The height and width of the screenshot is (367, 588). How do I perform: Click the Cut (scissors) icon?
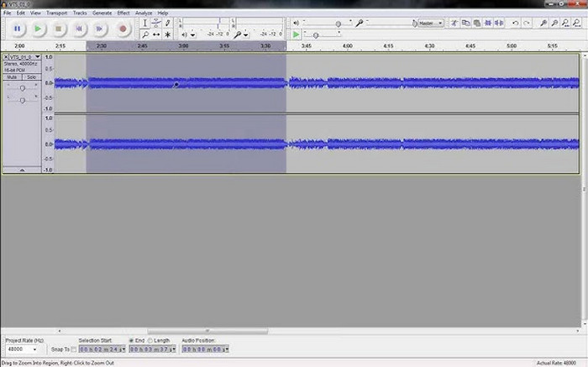click(x=454, y=24)
